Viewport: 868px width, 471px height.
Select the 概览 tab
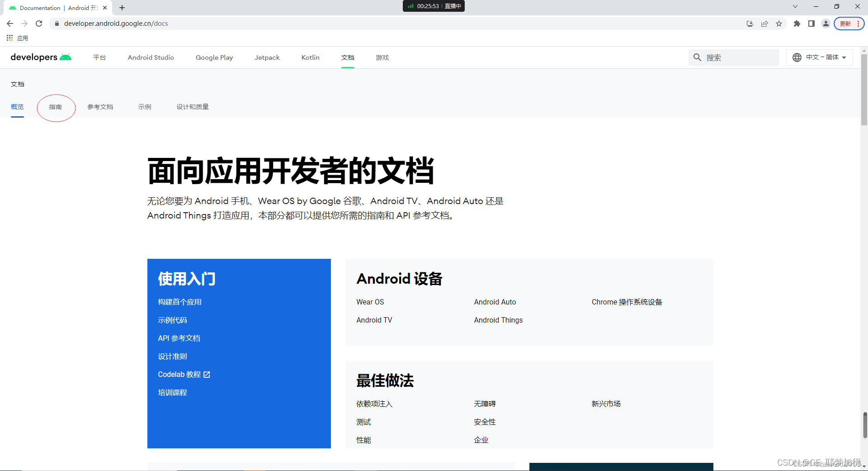coord(17,107)
